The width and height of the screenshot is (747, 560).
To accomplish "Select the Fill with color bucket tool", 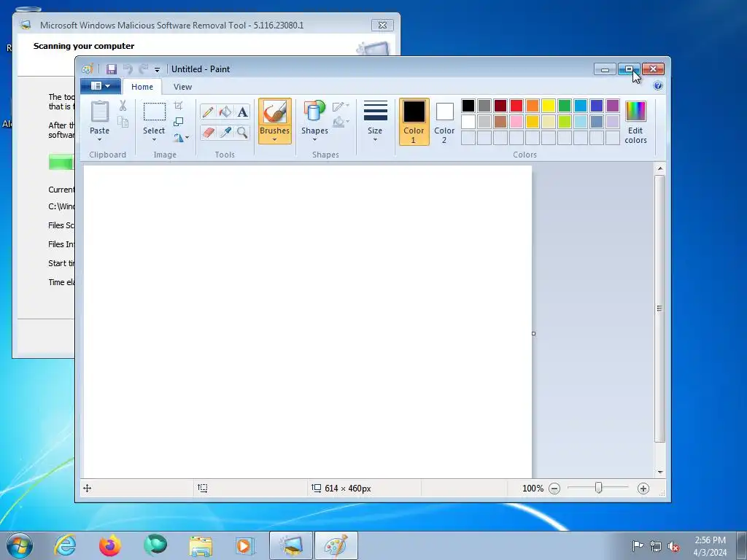I will pyautogui.click(x=225, y=112).
